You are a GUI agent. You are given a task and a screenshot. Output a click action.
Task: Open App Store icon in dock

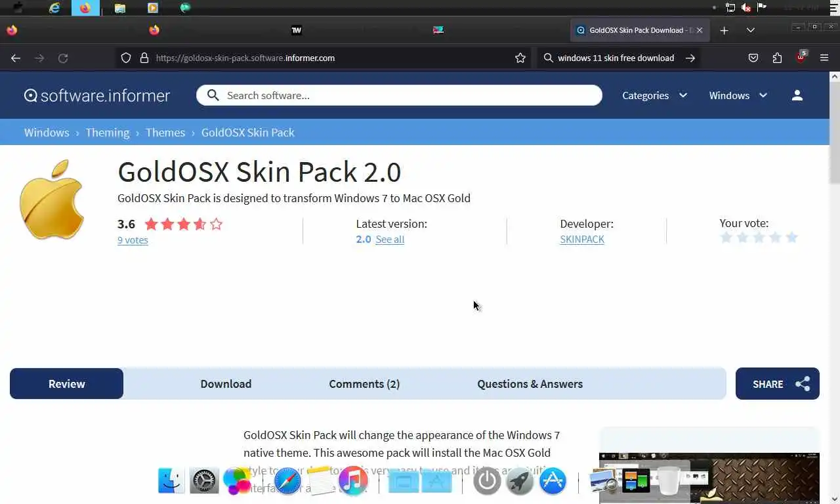point(553,481)
